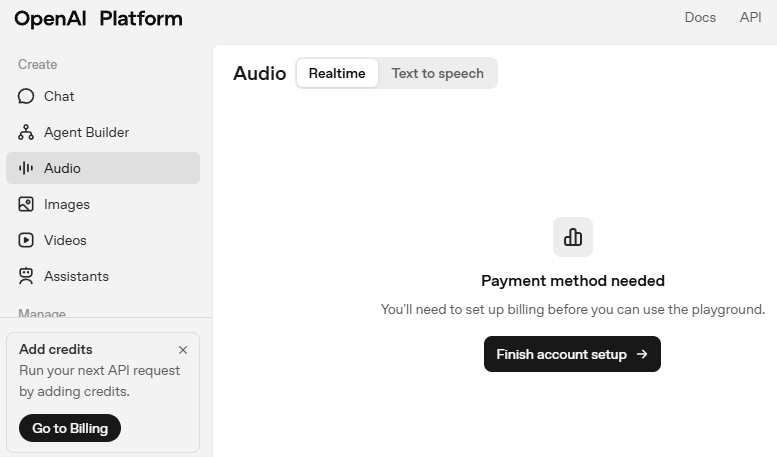Click the Videos play icon
Screen dimensions: 777x457
coord(26,241)
